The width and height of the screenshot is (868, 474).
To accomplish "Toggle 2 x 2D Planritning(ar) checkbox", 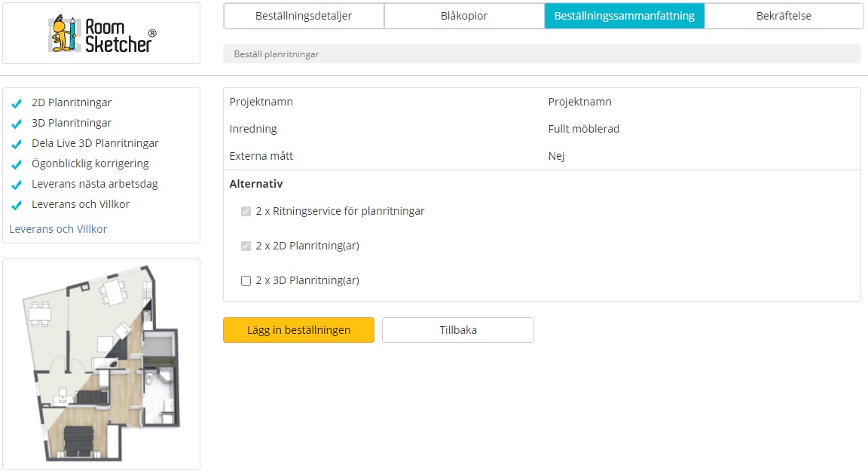I will pos(246,246).
